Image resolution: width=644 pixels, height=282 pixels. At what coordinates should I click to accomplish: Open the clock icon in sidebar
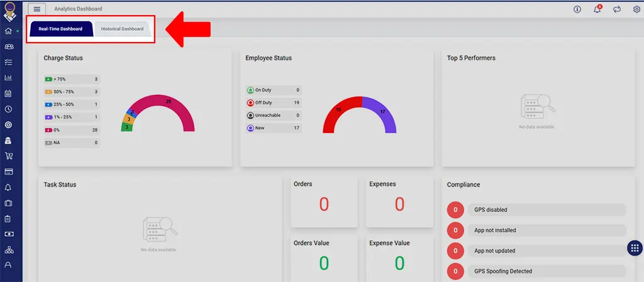coord(8,109)
